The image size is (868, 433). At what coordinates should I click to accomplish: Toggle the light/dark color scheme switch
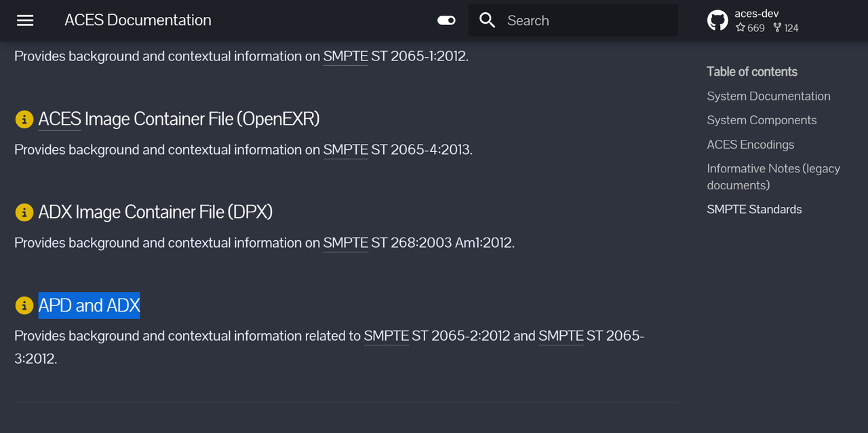pyautogui.click(x=446, y=20)
